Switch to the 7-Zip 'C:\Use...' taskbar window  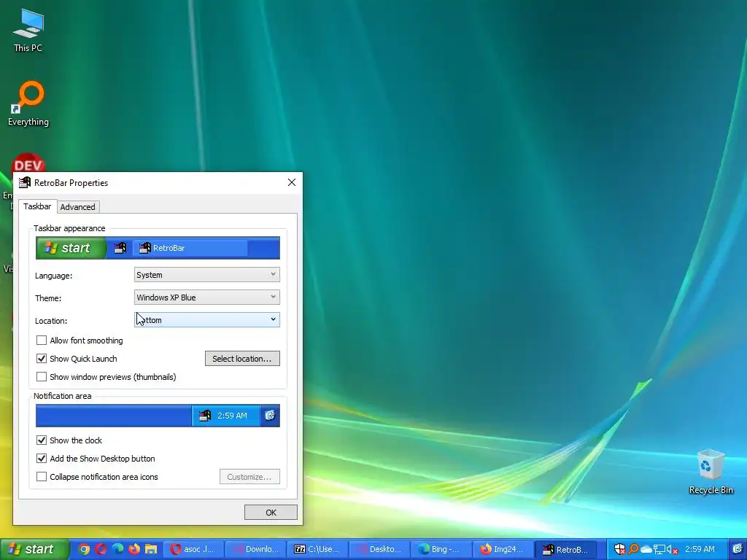317,549
